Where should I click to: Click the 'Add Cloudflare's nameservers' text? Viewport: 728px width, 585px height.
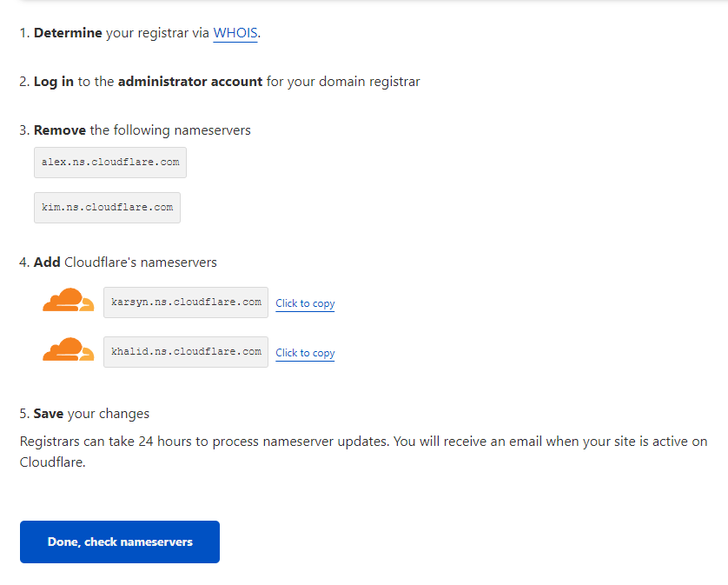125,262
